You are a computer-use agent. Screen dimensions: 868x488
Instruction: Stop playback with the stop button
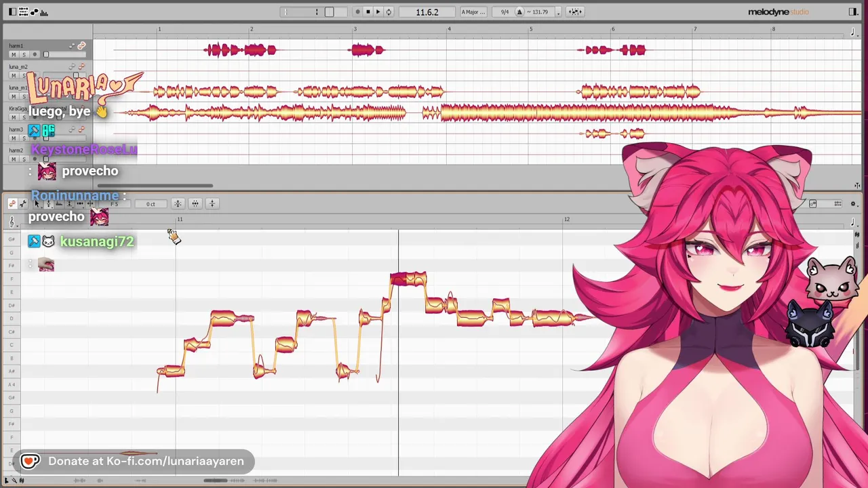pyautogui.click(x=368, y=12)
